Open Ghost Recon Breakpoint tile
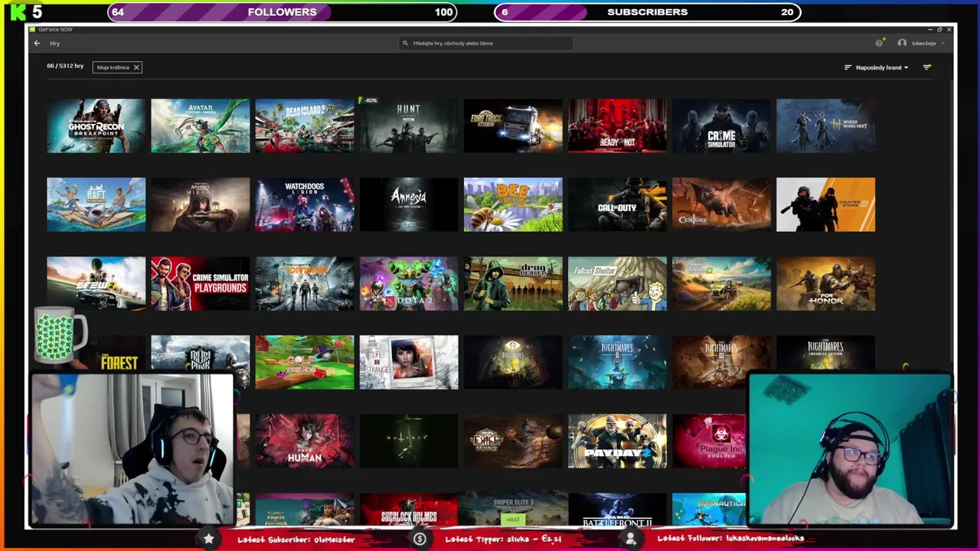The width and height of the screenshot is (980, 551). [x=96, y=126]
